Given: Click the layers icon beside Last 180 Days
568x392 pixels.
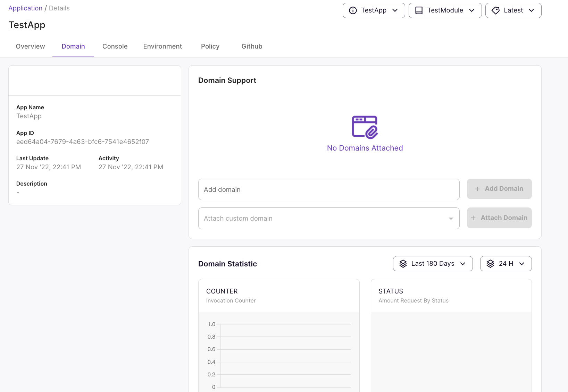Looking at the screenshot, I should click(x=403, y=264).
